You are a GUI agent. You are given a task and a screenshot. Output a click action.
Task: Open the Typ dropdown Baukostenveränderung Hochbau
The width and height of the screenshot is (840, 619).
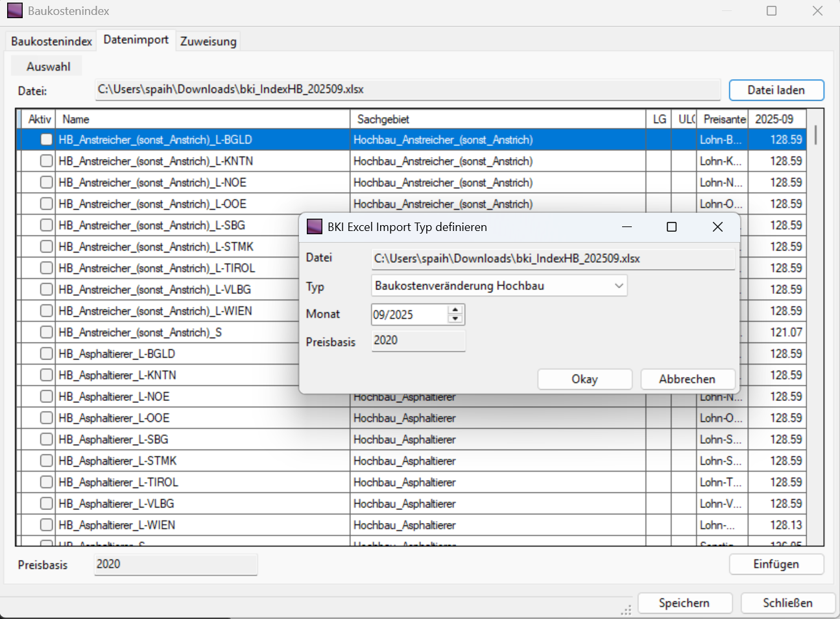(x=499, y=285)
